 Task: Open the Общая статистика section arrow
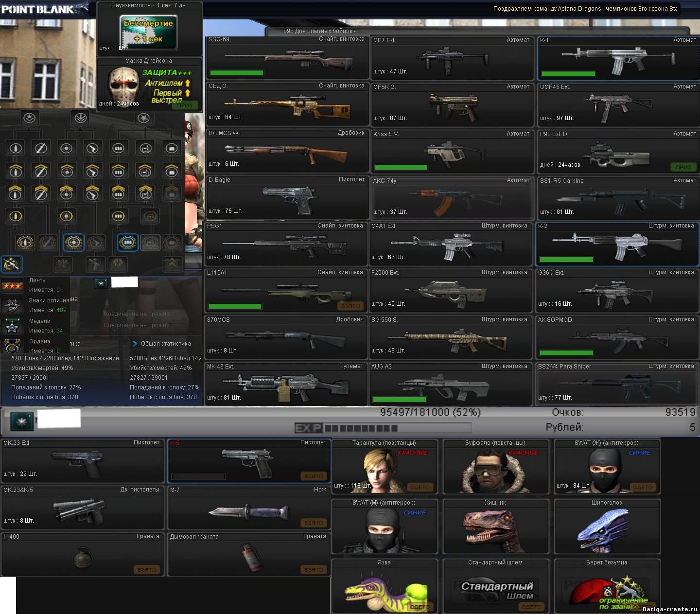[135, 343]
